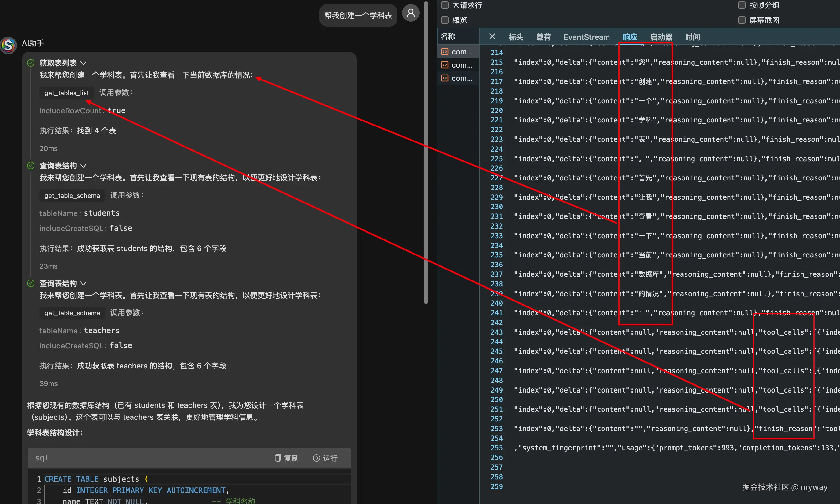Switch to the 标头 tab
This screenshot has height=504, width=840.
coord(516,37)
